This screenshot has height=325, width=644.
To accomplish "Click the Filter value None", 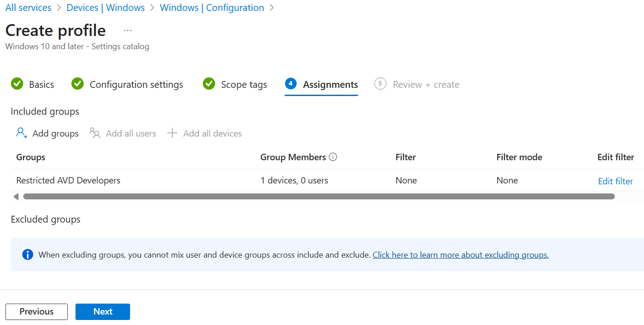I will tap(406, 180).
